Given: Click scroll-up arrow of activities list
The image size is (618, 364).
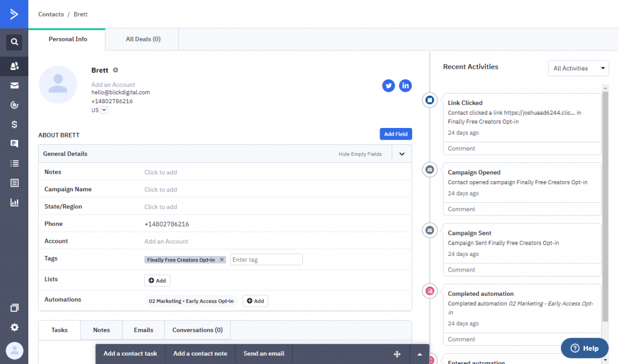Looking at the screenshot, I should [605, 88].
